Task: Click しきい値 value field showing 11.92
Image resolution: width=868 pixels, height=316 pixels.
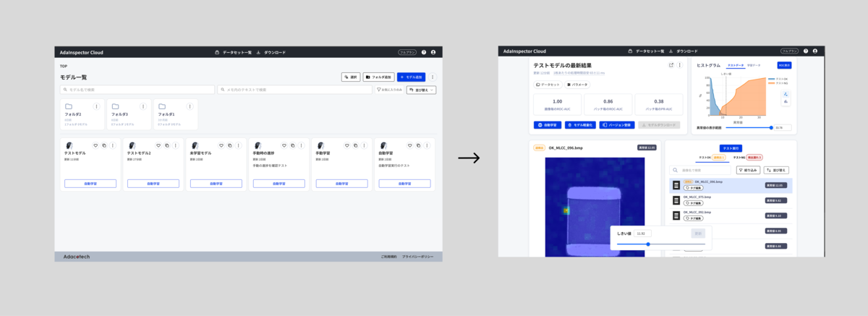Action: [x=643, y=234]
